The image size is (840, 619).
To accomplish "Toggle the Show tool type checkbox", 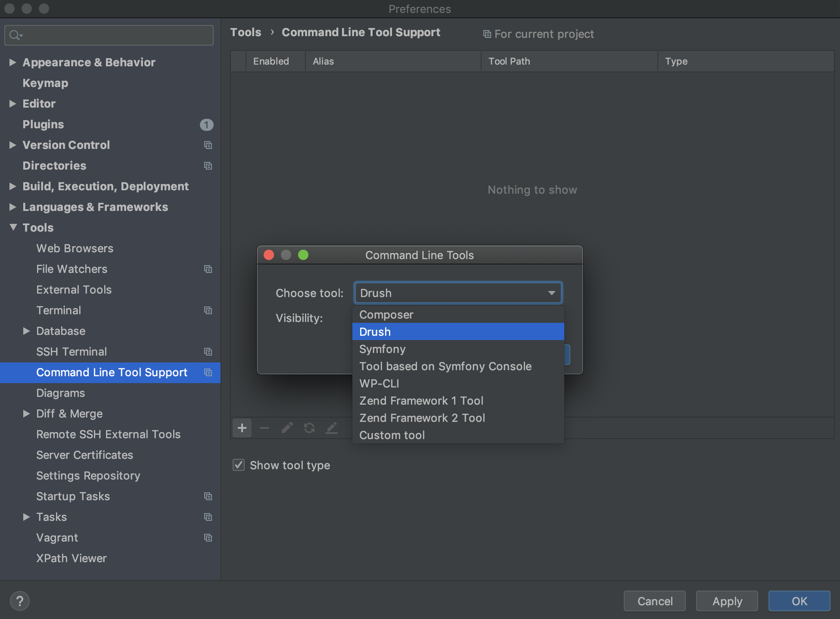I will coord(239,465).
